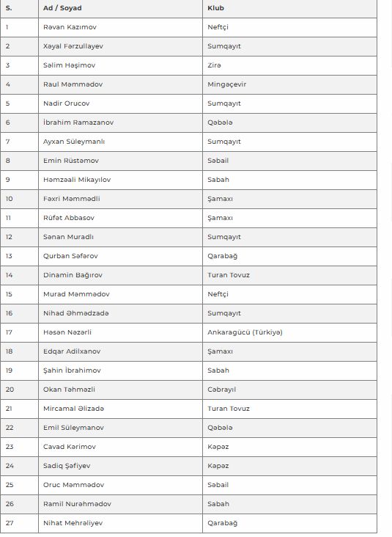Select Nihat Mehrəliyev in the last row
This screenshot has height=537, width=392.
point(73,523)
